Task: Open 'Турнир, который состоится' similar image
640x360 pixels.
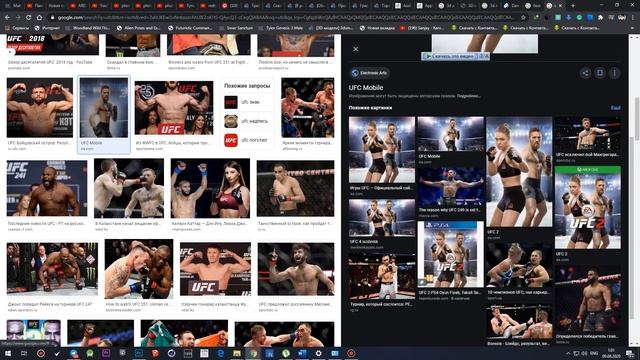Action: click(x=382, y=277)
